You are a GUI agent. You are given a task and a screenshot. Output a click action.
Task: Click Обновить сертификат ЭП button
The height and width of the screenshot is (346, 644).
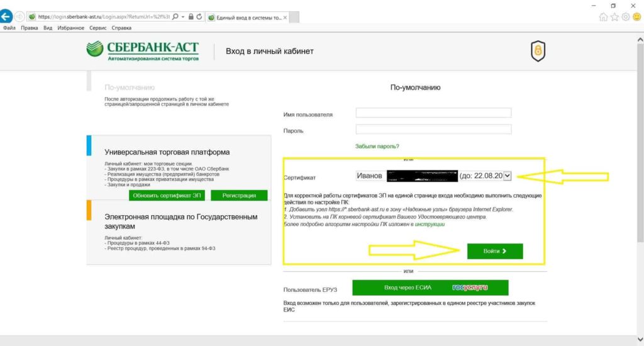coord(167,196)
